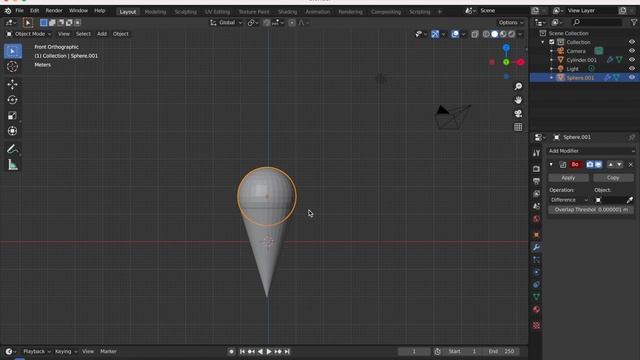Select the Annotate tool
The height and width of the screenshot is (360, 640).
click(x=12, y=149)
